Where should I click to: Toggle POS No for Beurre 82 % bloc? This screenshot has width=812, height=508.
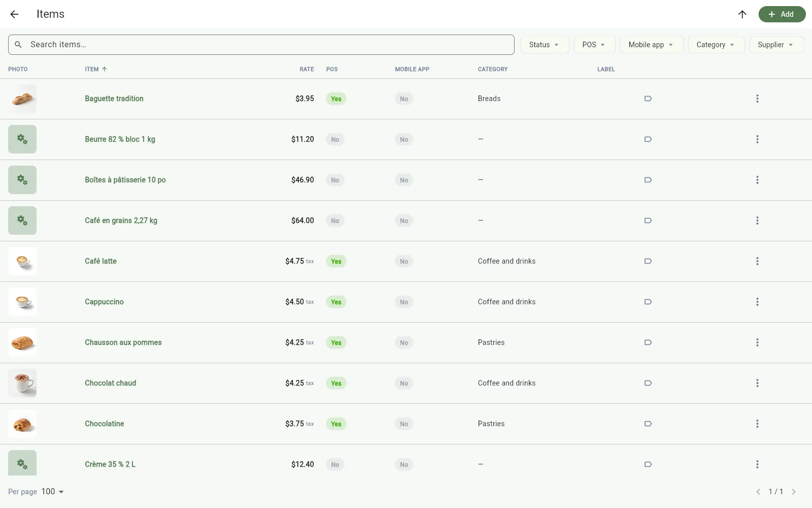(x=335, y=139)
